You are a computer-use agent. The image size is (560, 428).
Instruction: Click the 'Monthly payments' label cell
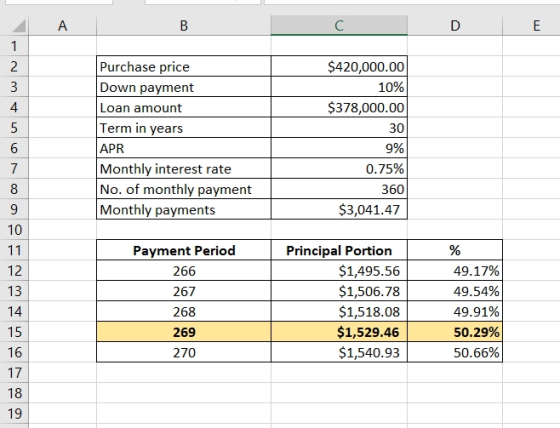point(184,209)
